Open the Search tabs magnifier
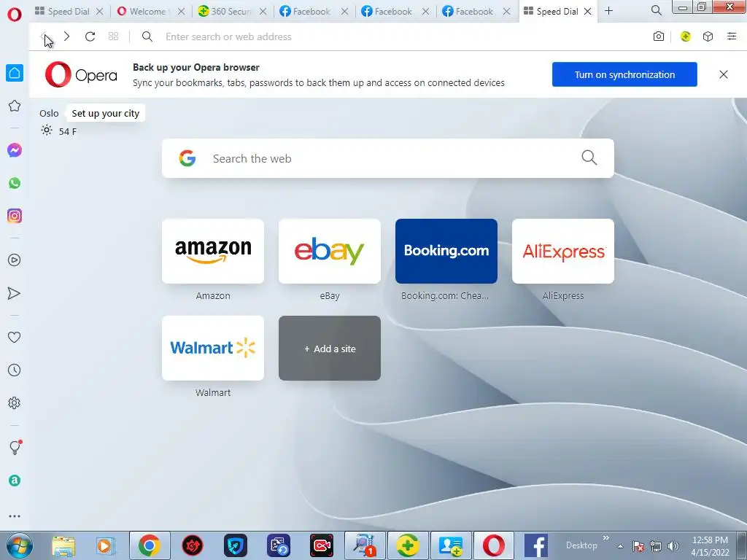 coord(656,10)
